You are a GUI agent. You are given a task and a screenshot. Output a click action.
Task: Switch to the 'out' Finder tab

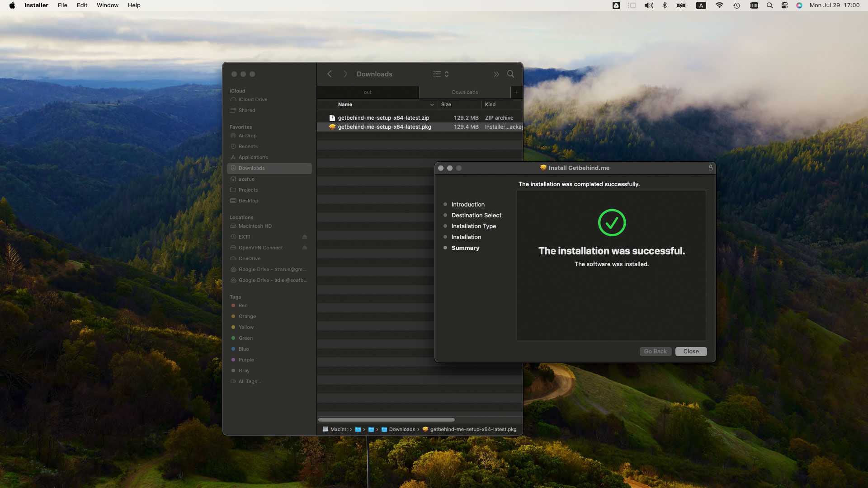368,92
